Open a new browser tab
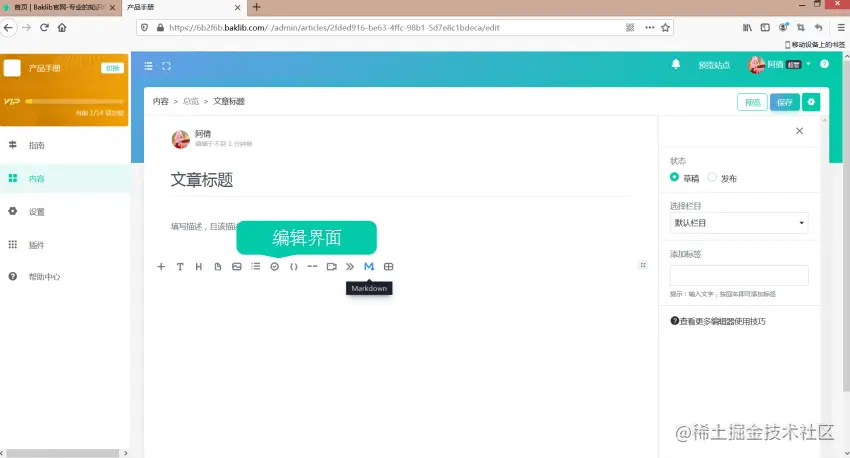The image size is (850, 458). [257, 7]
